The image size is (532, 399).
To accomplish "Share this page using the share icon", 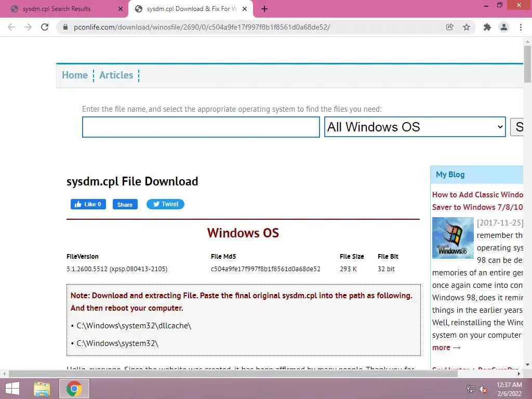I will (449, 27).
